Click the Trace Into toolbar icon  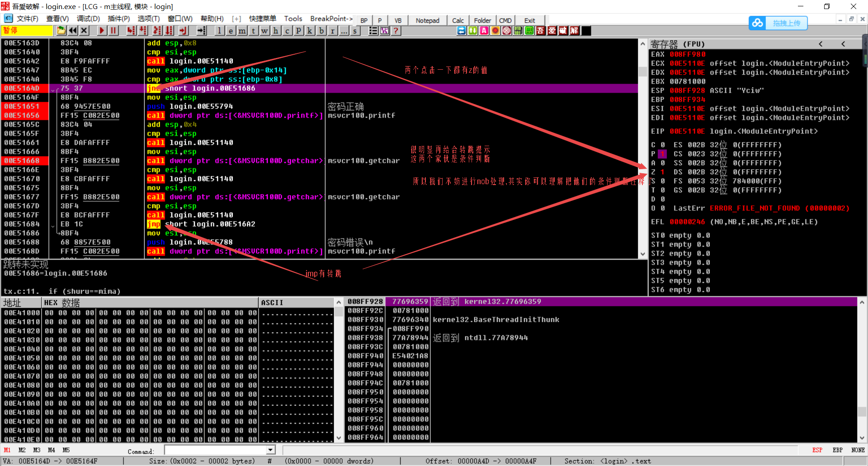tap(157, 31)
